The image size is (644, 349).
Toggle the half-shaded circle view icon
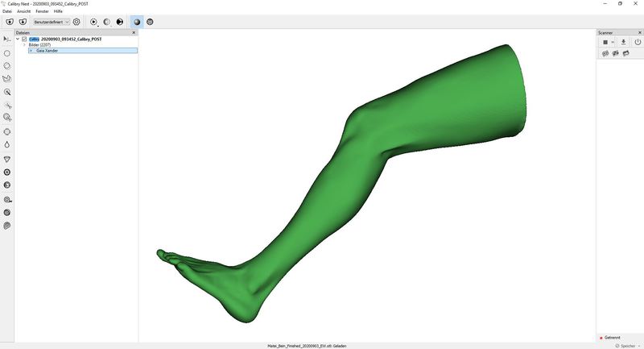[x=106, y=22]
